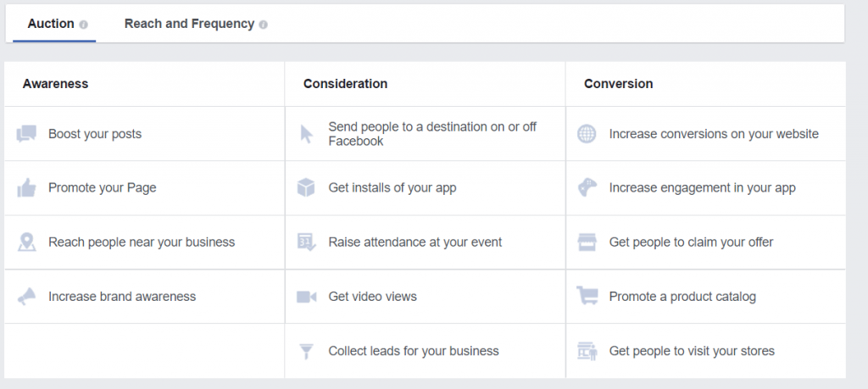Choose the Get video views objective
This screenshot has height=389, width=868.
tap(426, 297)
